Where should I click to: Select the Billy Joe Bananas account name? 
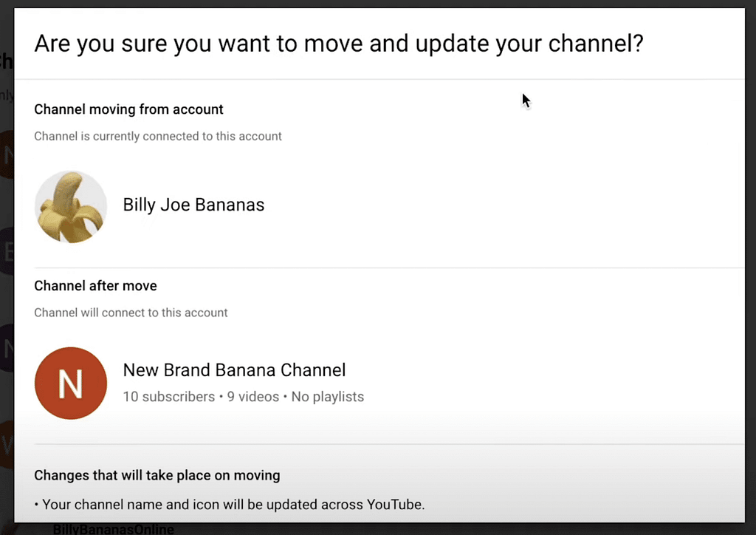193,205
